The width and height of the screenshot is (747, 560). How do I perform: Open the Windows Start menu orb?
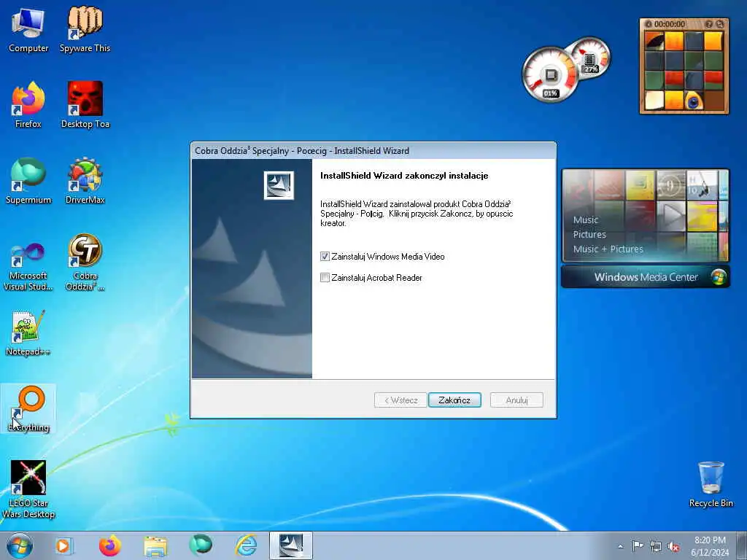20,545
